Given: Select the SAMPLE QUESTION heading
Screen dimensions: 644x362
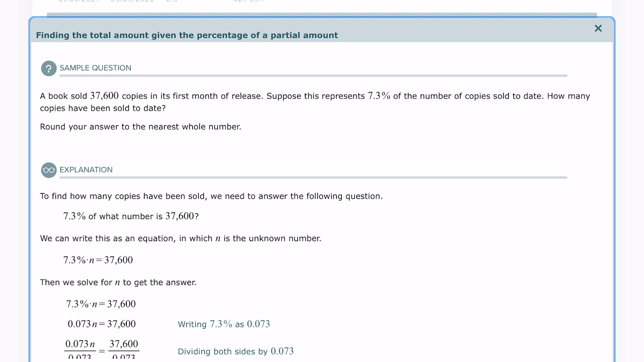Looking at the screenshot, I should click(95, 68).
